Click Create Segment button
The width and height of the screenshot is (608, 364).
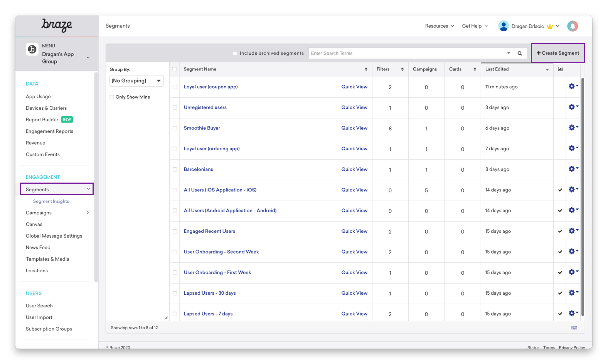(x=558, y=53)
